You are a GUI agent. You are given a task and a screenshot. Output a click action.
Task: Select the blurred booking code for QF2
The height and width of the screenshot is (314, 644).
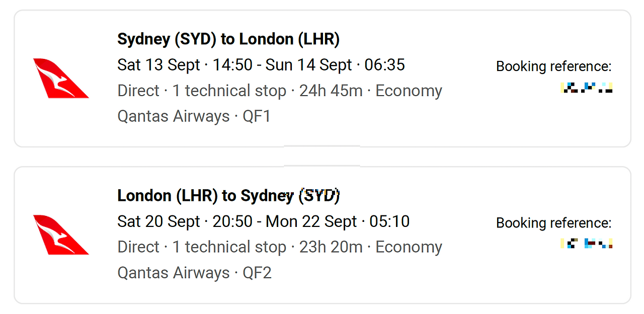click(x=586, y=244)
